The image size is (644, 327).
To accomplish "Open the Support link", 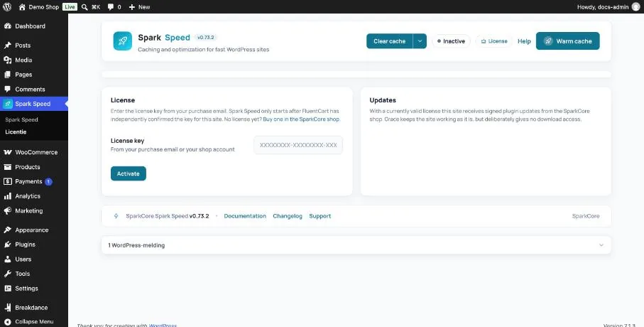I will (320, 216).
